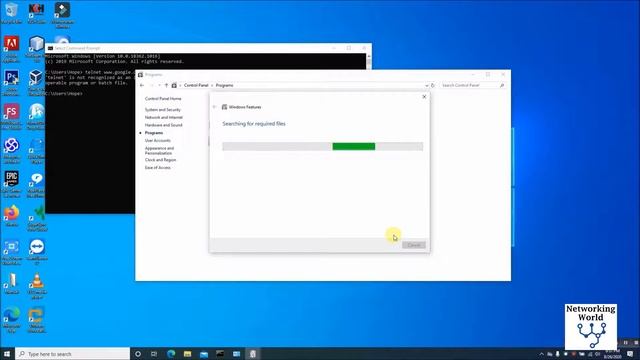Open User Accounts category
This screenshot has height=360, width=640.
tap(158, 141)
